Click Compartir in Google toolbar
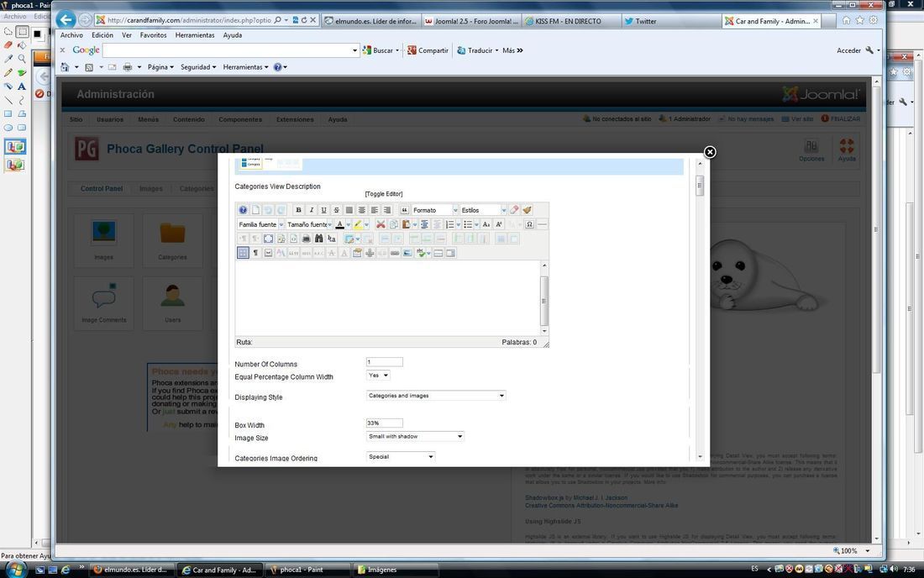The image size is (924, 578). pos(428,50)
